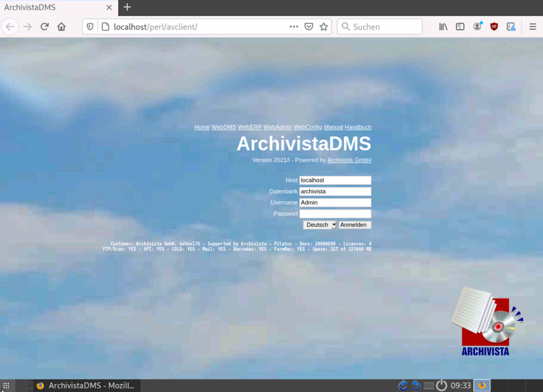Open the Library bookshelf icon
543x392 pixels.
click(443, 27)
